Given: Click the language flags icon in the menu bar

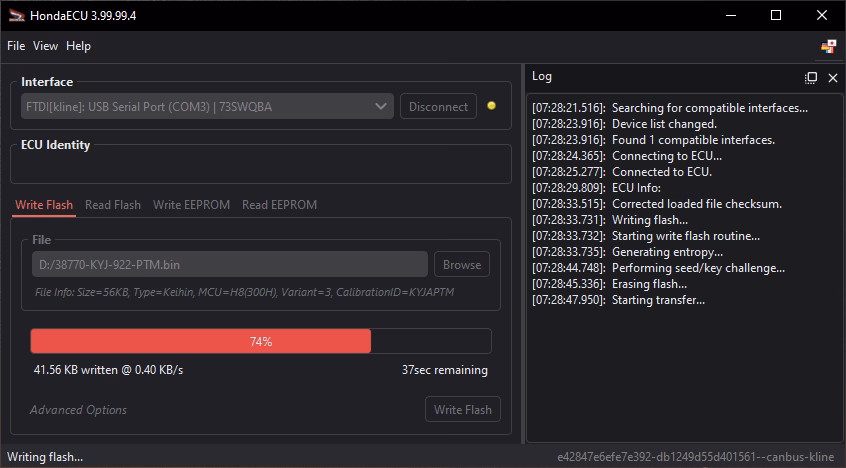Looking at the screenshot, I should coord(828,46).
